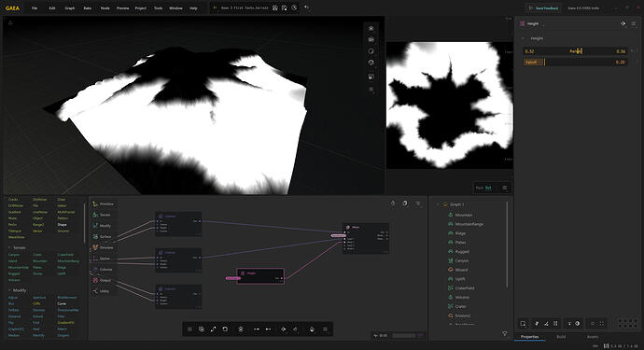This screenshot has height=350, width=644.
Task: Click the screenshot icon in viewport side toolbar
Action: pos(371,77)
